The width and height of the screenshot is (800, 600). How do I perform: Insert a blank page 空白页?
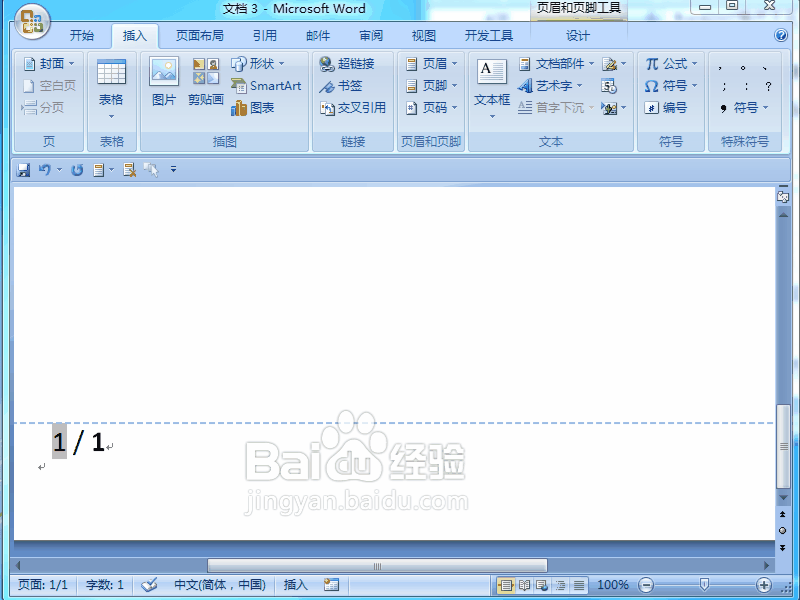coord(50,86)
